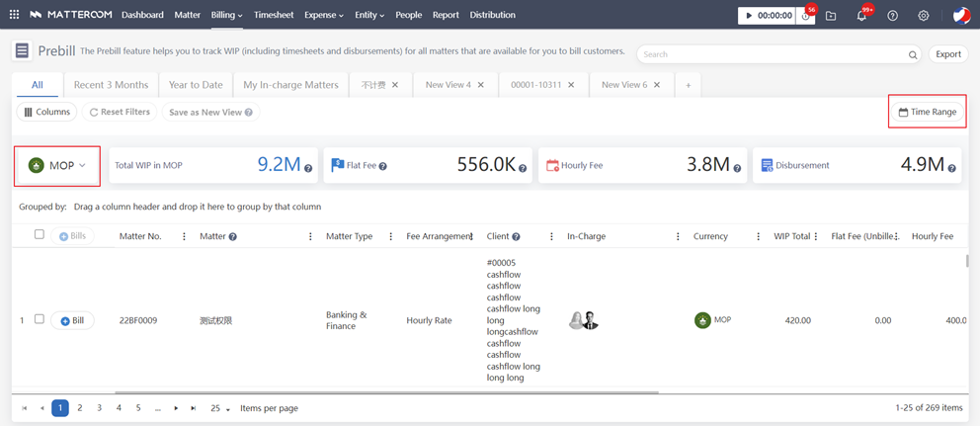Screen dimensions: 980x426
Task: Open the notifications bell icon
Action: (x=861, y=16)
